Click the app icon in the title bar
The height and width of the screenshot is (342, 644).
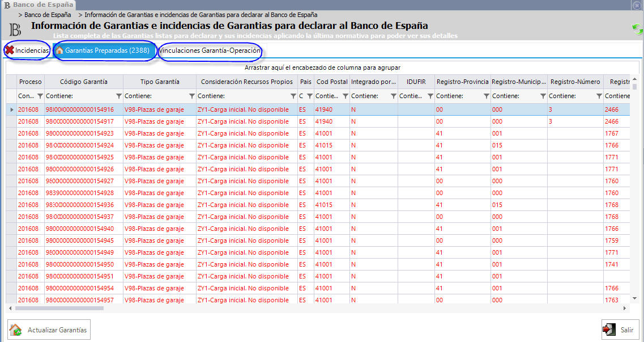[x=7, y=5]
